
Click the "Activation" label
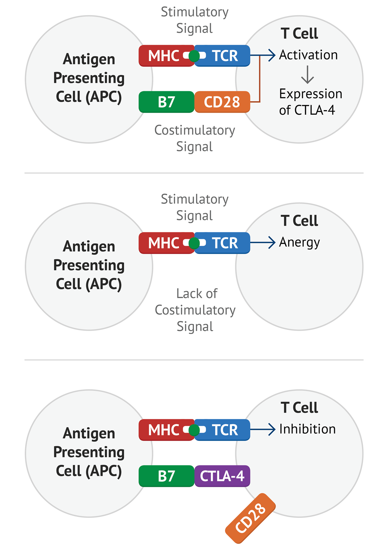[x=308, y=55]
